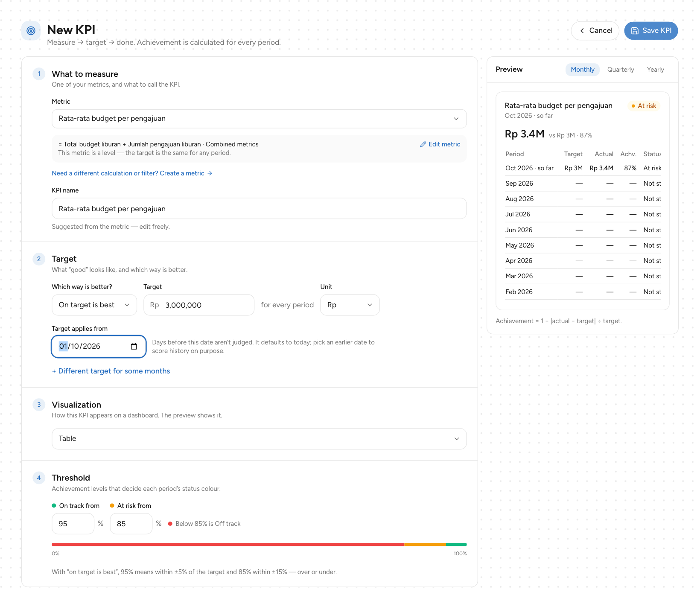Switch preview to the Monthly tab
Viewport: 700px width, 592px height.
pos(583,70)
